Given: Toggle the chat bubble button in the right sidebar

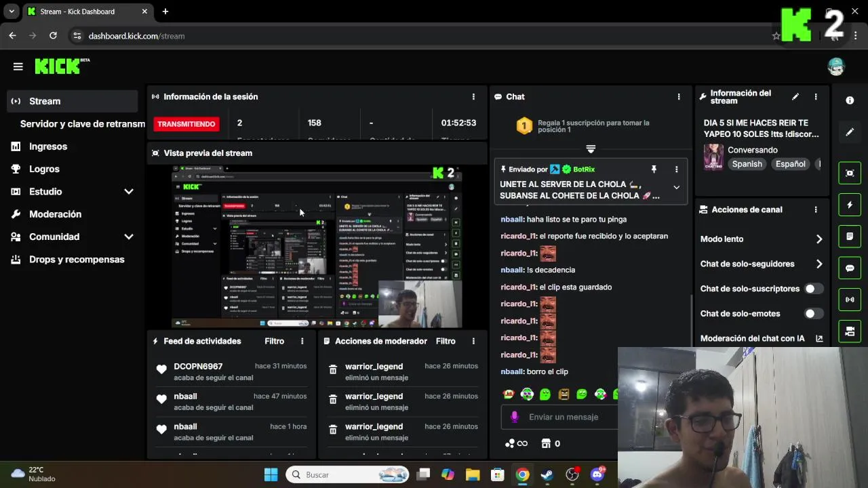Looking at the screenshot, I should click(x=850, y=268).
